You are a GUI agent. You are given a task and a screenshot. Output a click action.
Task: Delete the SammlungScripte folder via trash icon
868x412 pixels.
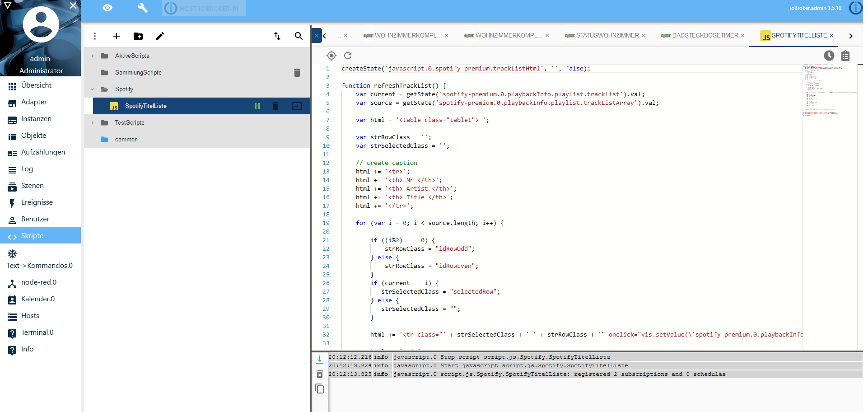tap(297, 73)
